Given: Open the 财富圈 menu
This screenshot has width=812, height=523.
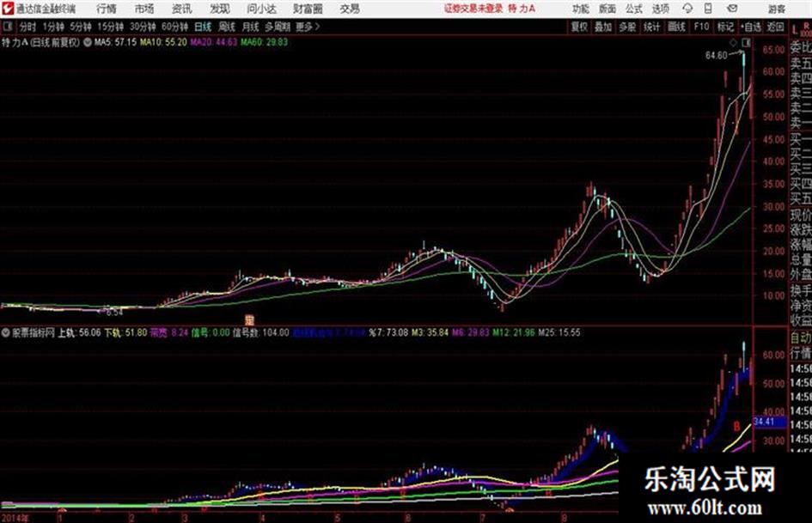Looking at the screenshot, I should (x=308, y=9).
